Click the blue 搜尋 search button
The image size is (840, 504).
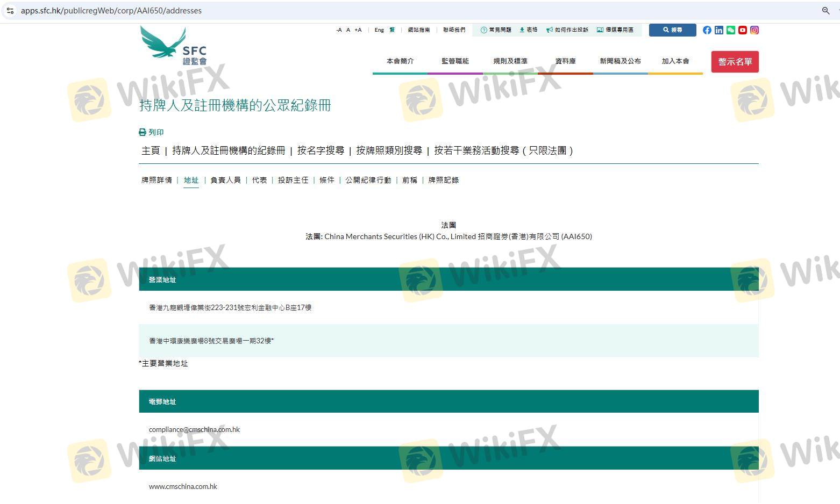pos(672,30)
